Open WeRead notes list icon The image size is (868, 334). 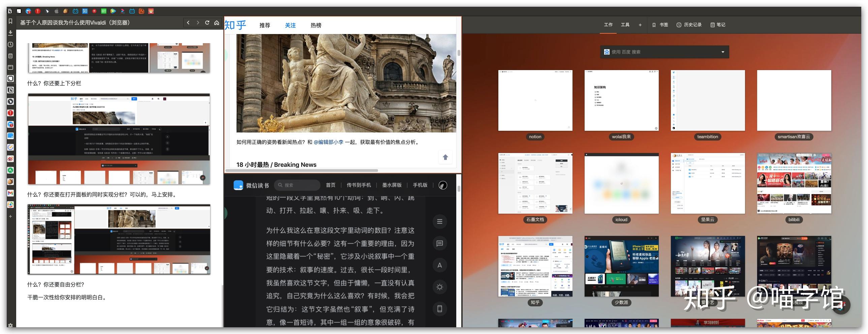[440, 243]
